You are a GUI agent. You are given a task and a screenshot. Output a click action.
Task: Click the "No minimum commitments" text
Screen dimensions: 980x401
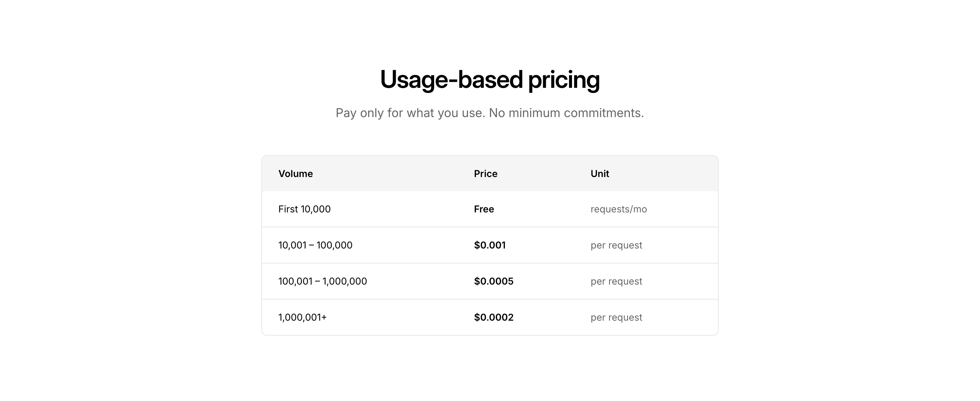coord(566,113)
